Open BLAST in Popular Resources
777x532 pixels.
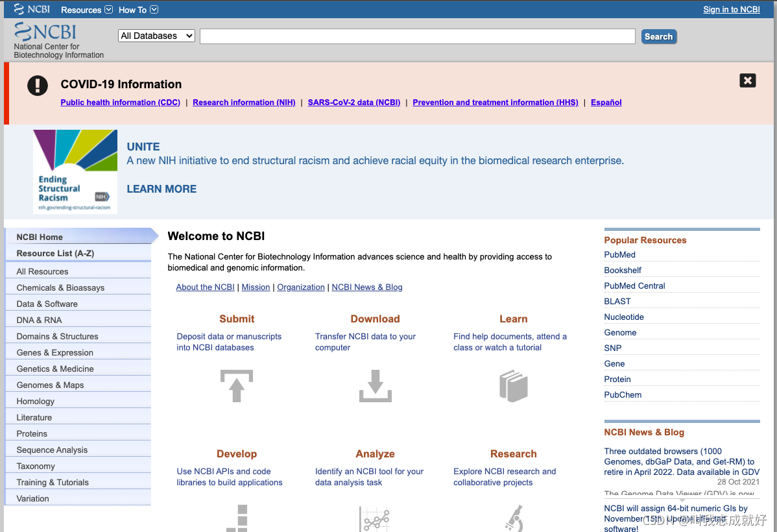(617, 302)
